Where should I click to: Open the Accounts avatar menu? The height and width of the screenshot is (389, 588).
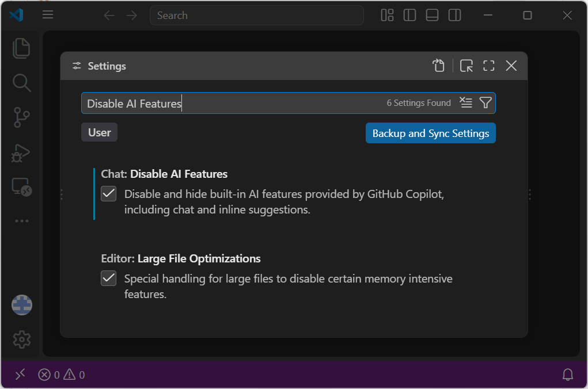pos(22,304)
